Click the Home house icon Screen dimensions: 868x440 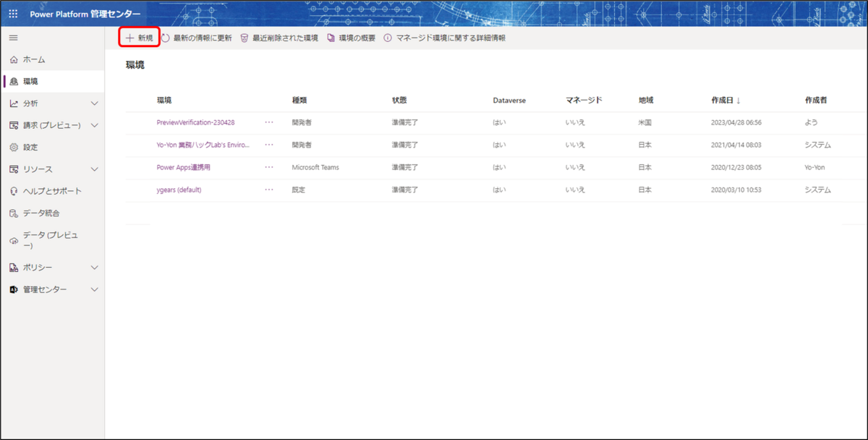(14, 59)
